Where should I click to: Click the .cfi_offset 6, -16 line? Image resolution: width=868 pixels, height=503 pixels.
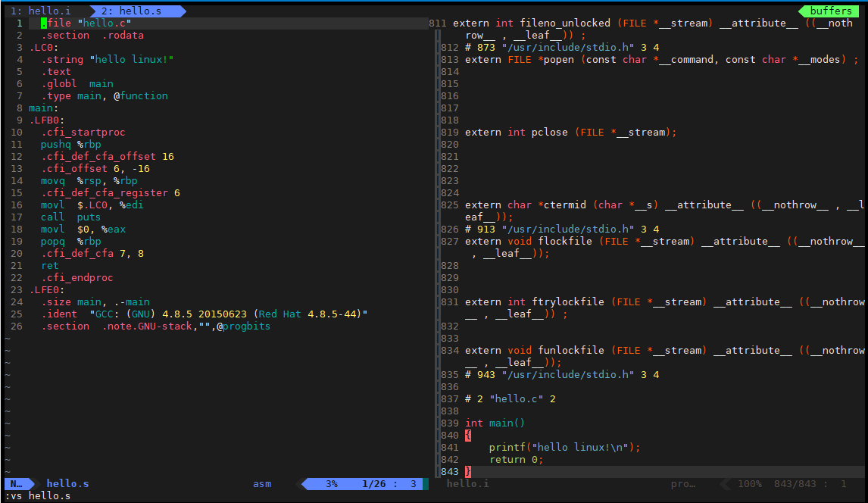pyautogui.click(x=95, y=170)
